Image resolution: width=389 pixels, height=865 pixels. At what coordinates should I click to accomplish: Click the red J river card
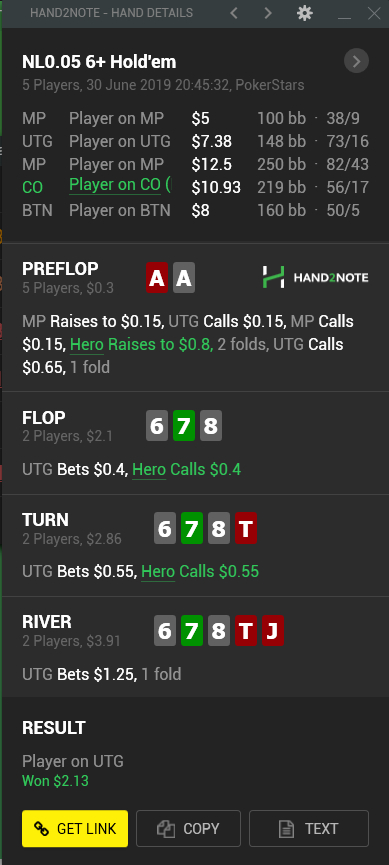pyautogui.click(x=273, y=631)
